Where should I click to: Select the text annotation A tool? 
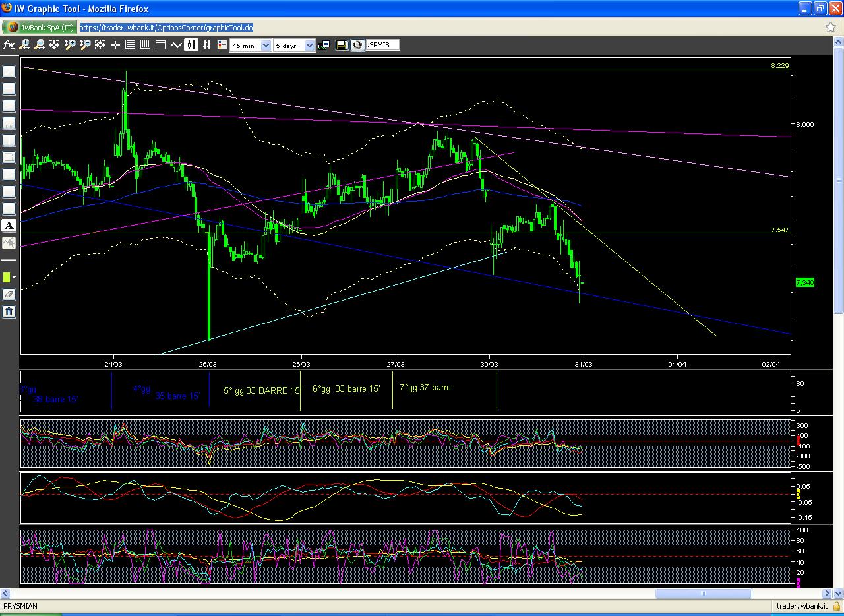pyautogui.click(x=9, y=226)
